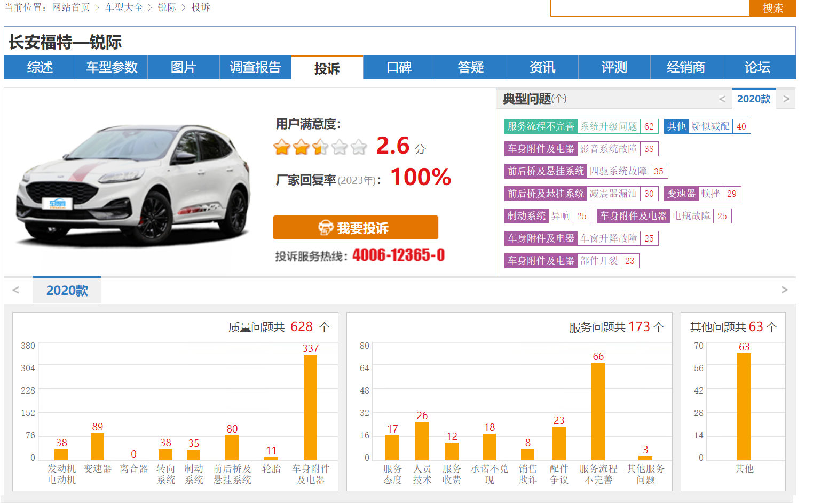813x504 pixels.
Task: Focus the search input field
Action: point(650,8)
